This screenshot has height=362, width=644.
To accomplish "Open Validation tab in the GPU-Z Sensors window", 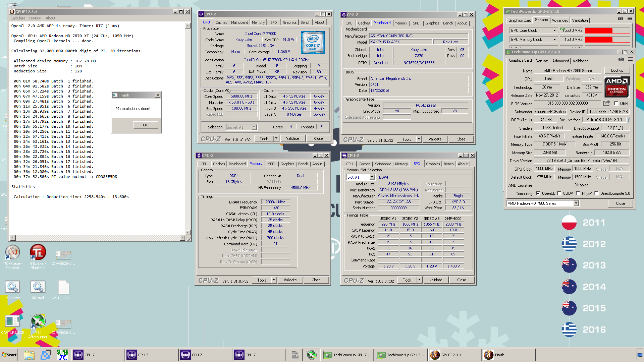I will (580, 20).
